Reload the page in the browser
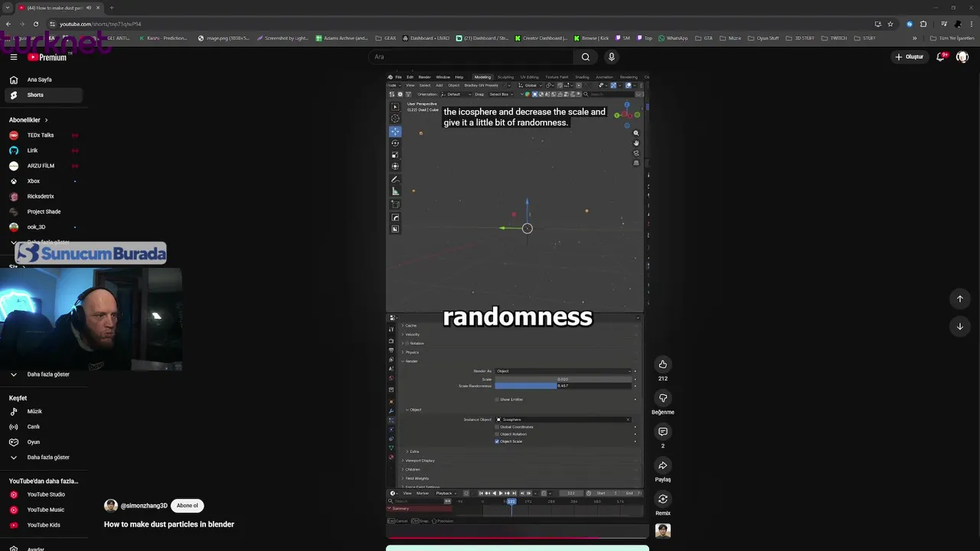The height and width of the screenshot is (551, 980). [35, 24]
